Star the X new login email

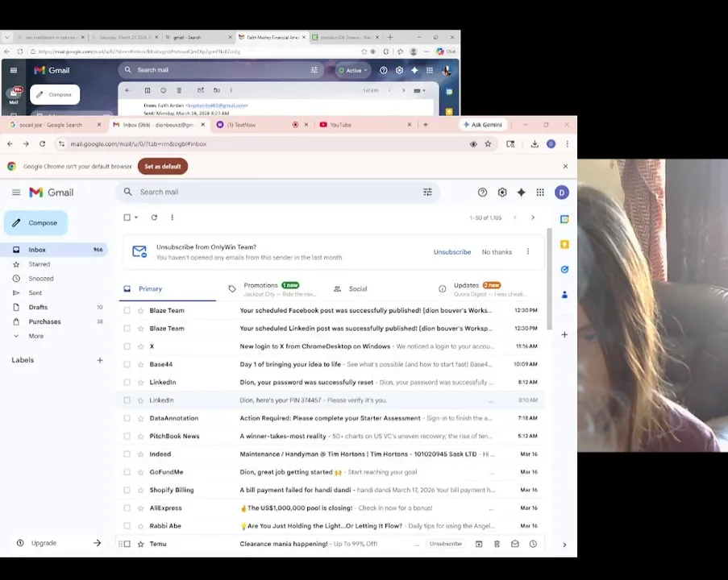point(140,346)
